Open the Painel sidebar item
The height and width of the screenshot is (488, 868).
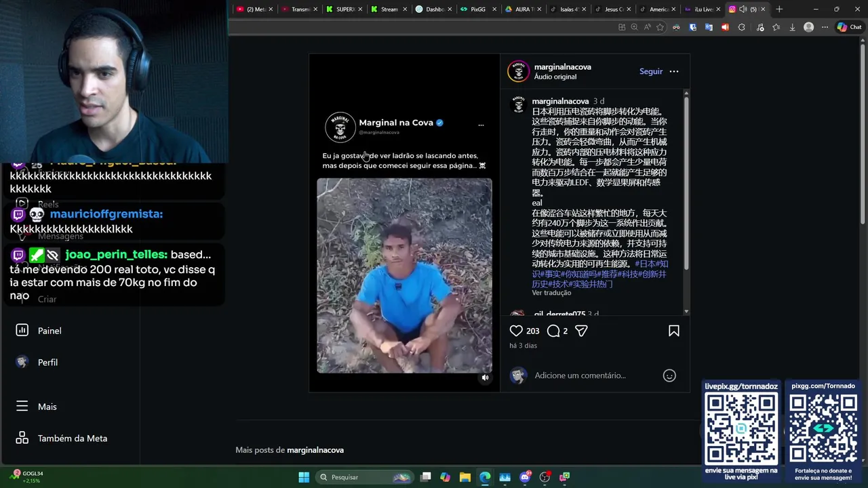[x=50, y=331]
